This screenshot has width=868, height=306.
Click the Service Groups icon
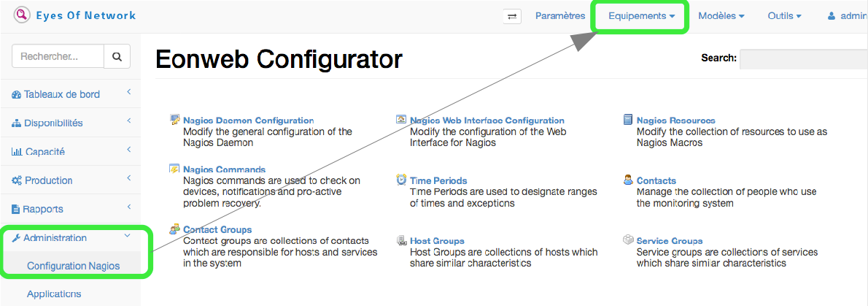(x=628, y=240)
